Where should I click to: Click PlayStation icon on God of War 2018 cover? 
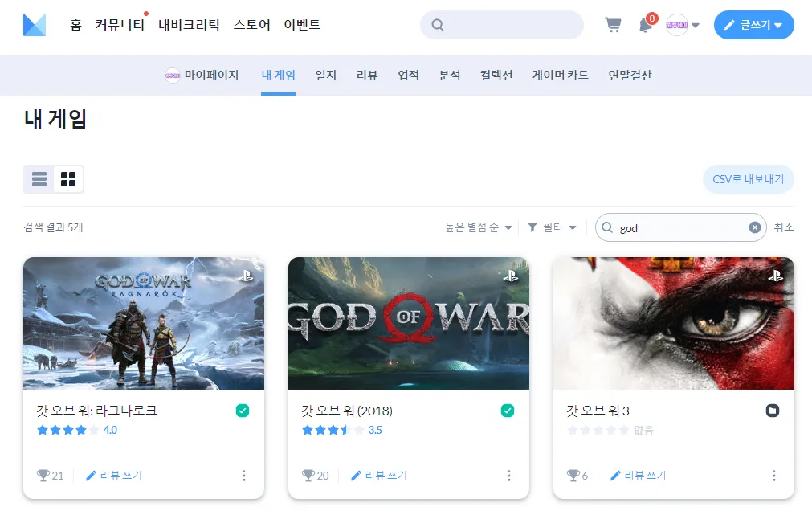[511, 276]
